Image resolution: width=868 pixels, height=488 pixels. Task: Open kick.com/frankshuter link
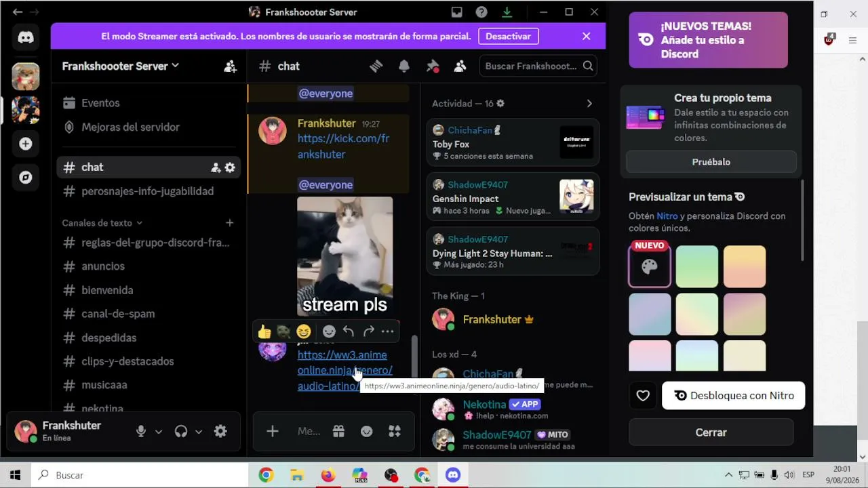pyautogui.click(x=343, y=146)
